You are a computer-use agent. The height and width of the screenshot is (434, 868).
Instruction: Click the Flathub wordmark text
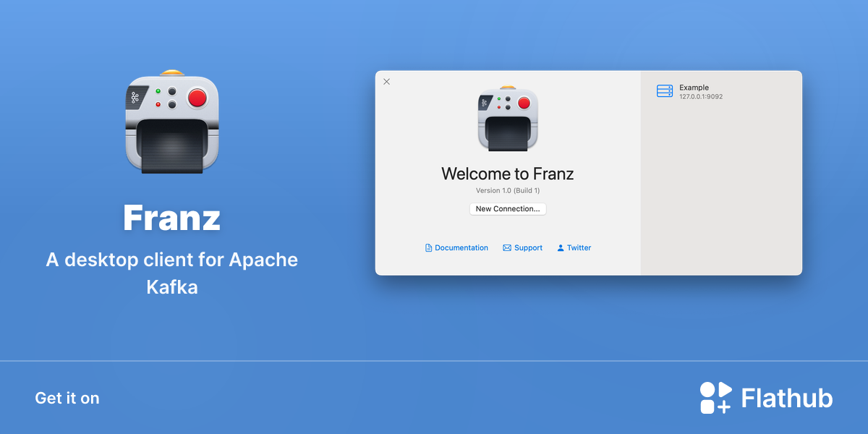click(x=787, y=398)
